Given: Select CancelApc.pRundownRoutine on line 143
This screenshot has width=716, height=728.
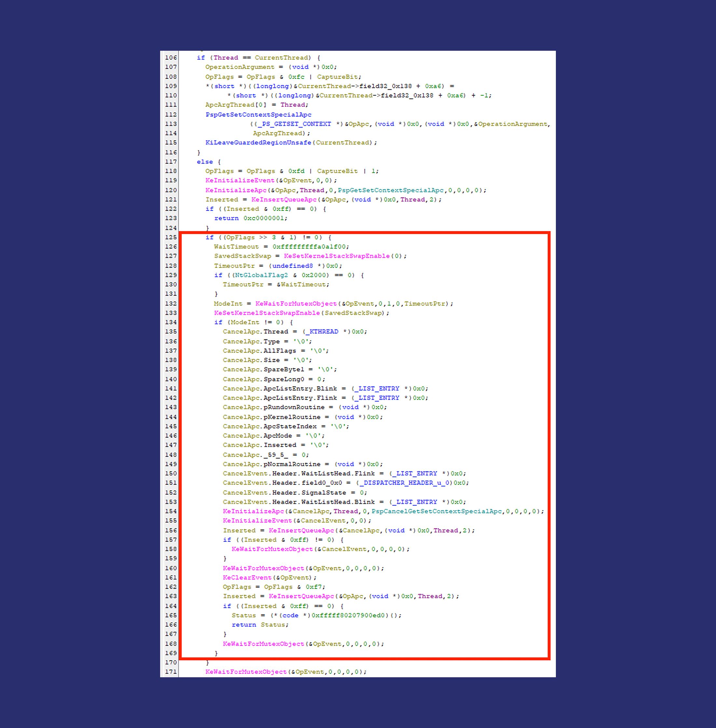Looking at the screenshot, I should click(273, 407).
